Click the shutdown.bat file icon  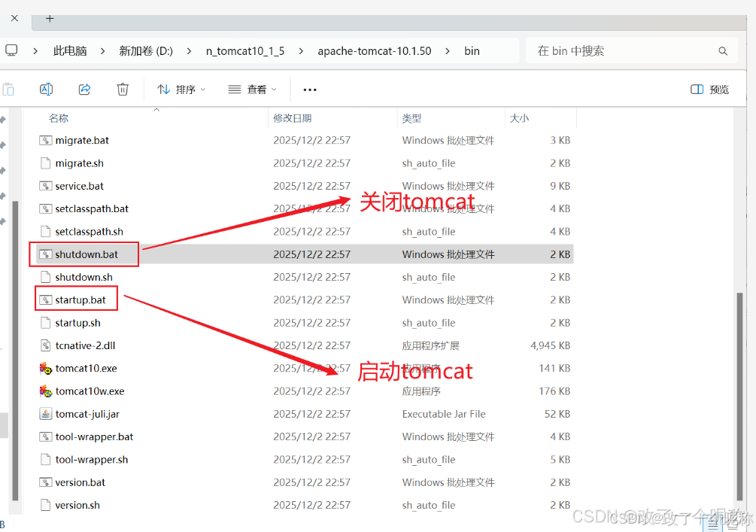pyautogui.click(x=45, y=254)
